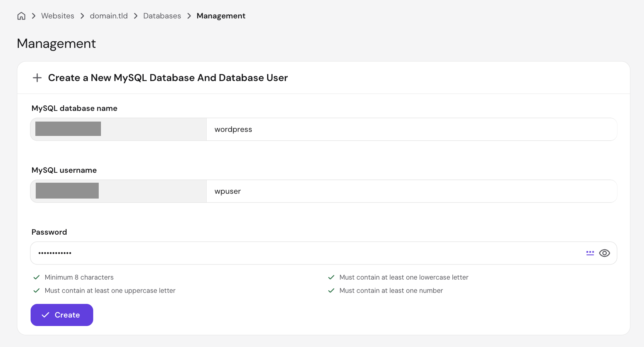
Task: Click the MySQL database name label
Action: pyautogui.click(x=74, y=108)
